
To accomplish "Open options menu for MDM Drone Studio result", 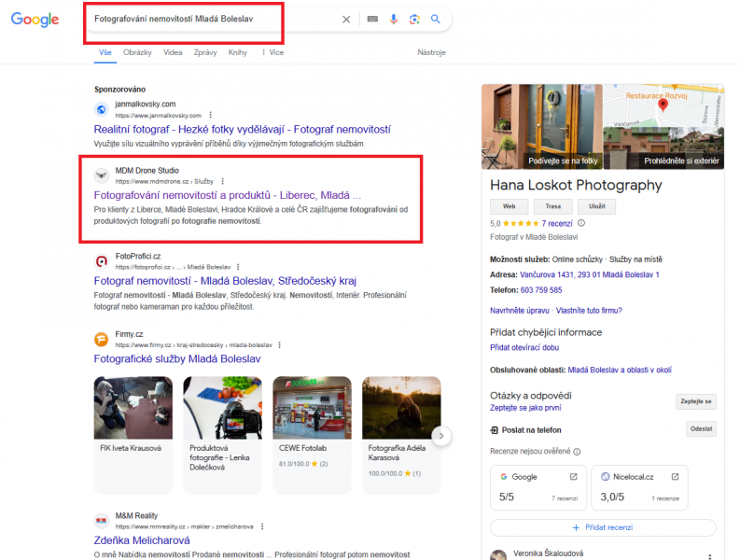I will pyautogui.click(x=223, y=181).
